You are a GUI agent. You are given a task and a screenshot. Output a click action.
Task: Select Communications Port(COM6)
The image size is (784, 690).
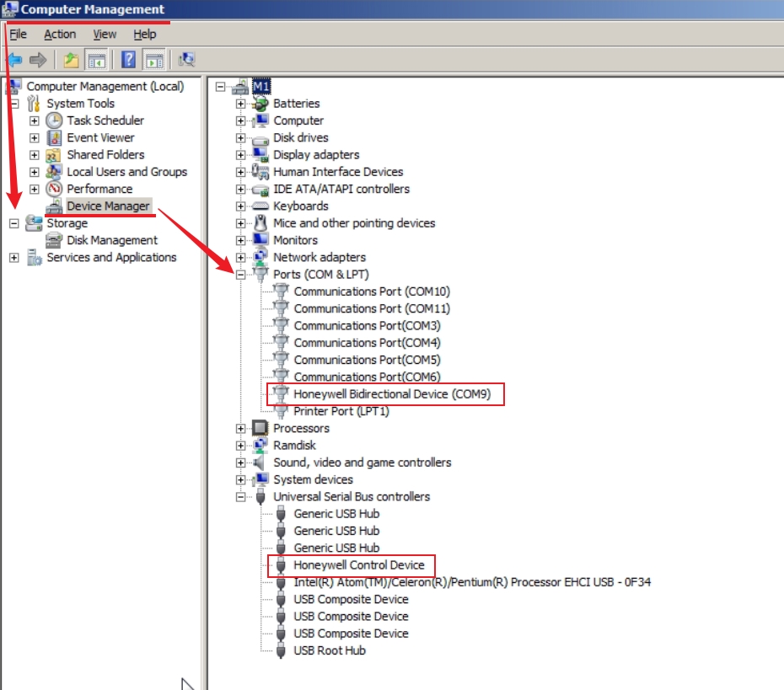[367, 377]
